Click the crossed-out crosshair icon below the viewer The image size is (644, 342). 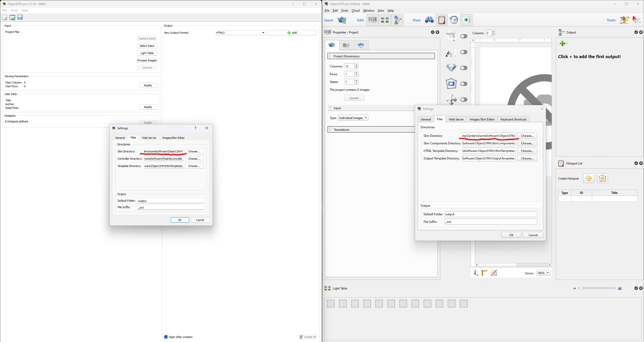494,273
